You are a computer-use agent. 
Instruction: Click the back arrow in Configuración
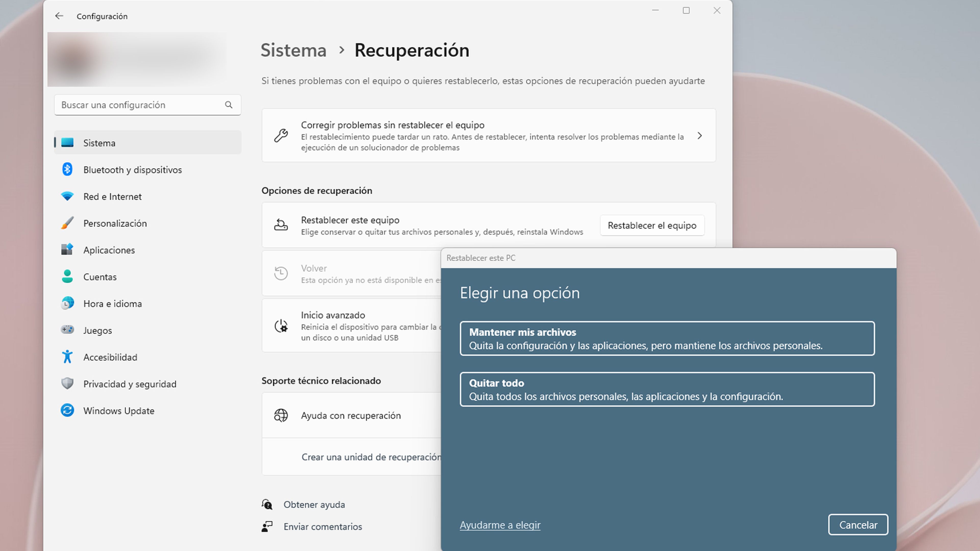59,16
